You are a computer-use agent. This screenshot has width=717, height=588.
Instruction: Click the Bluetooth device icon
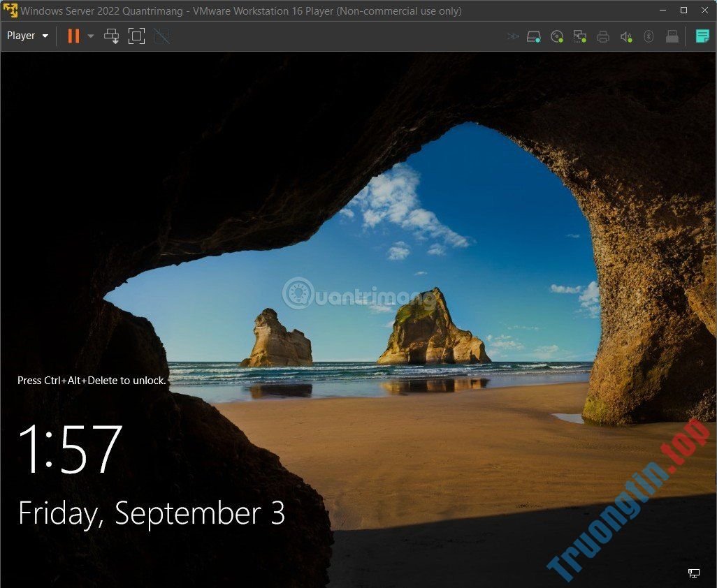pyautogui.click(x=649, y=36)
